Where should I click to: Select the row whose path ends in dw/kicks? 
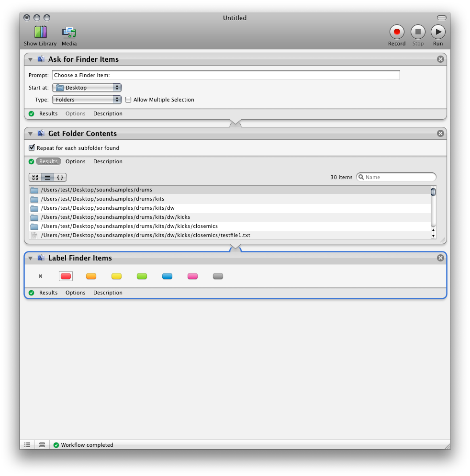[x=230, y=217]
